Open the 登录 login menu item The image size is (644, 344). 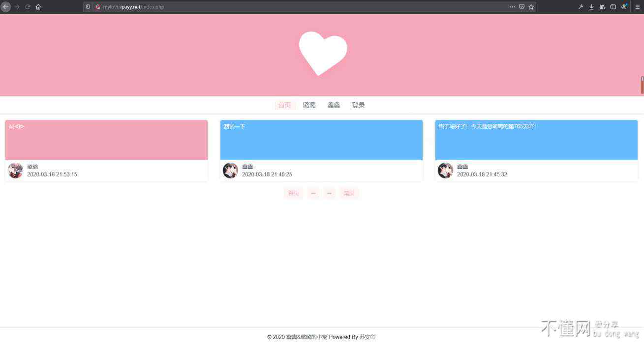(358, 105)
